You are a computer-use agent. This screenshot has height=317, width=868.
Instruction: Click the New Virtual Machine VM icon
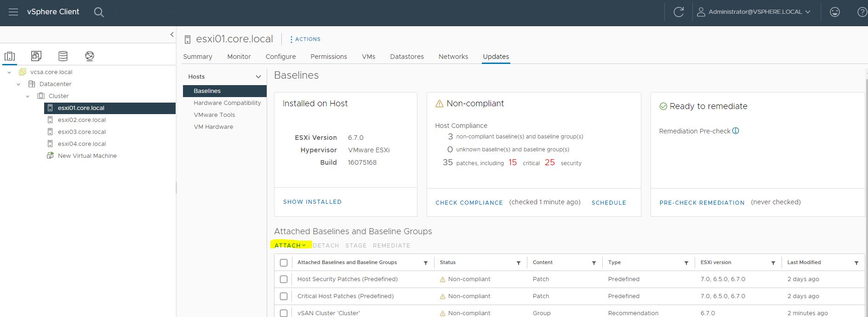(x=50, y=156)
